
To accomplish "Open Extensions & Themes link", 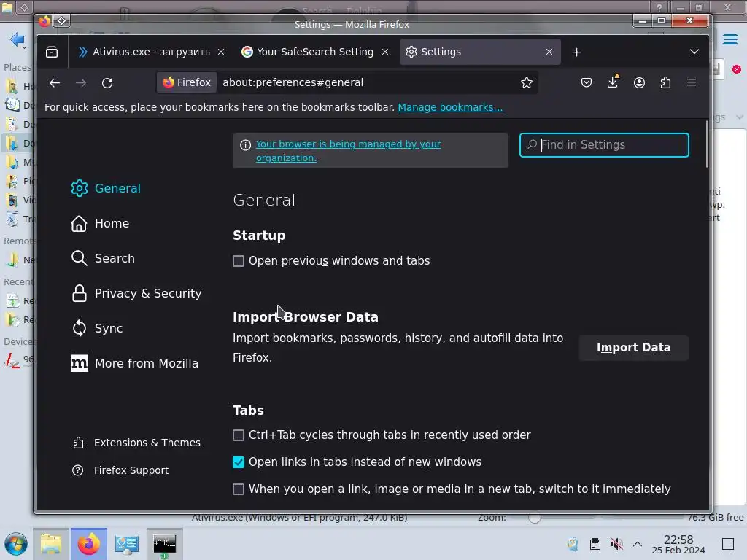I will point(136,443).
